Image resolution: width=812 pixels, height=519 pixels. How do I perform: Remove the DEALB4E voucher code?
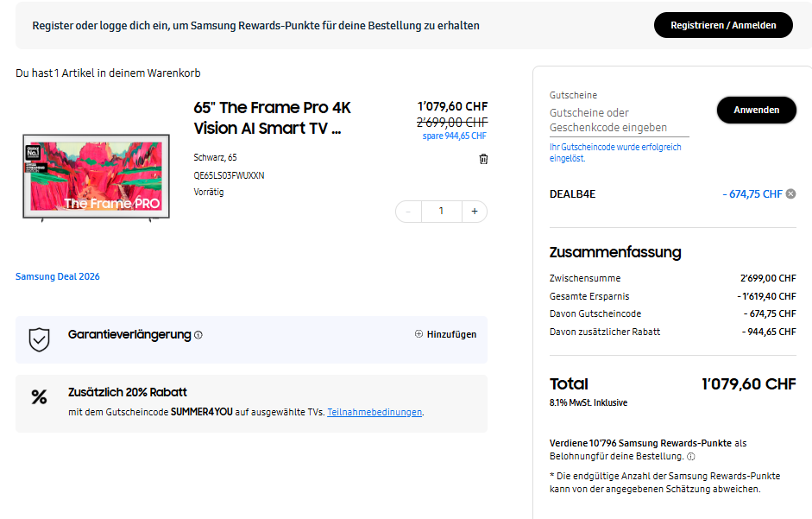pyautogui.click(x=790, y=194)
